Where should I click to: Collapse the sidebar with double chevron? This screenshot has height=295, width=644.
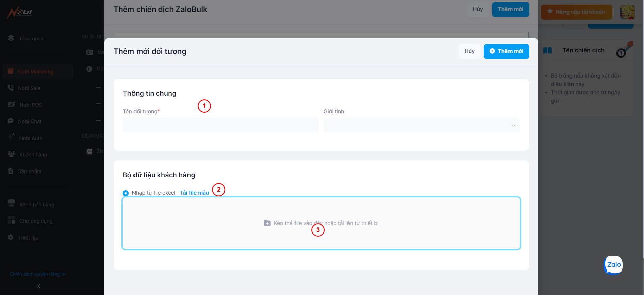38,286
